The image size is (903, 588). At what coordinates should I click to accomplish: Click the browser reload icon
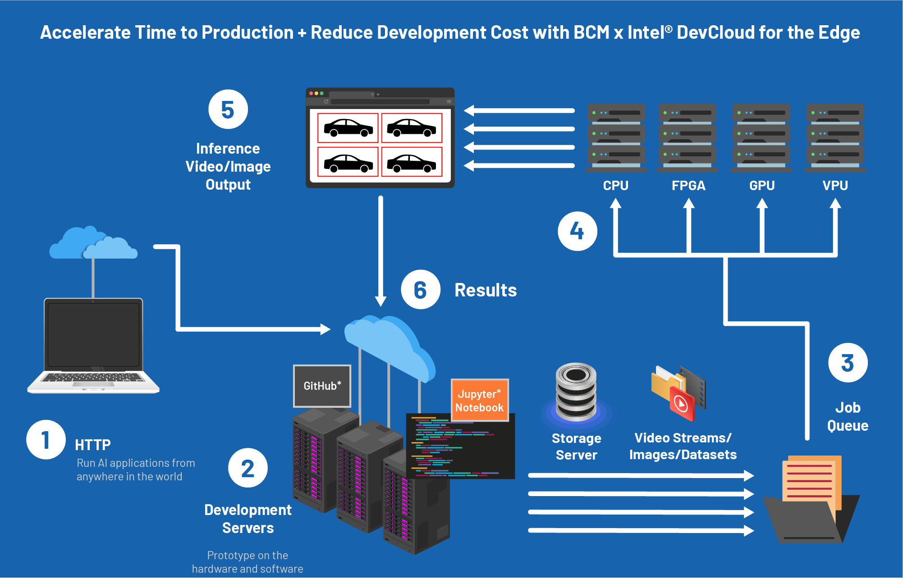click(x=326, y=101)
